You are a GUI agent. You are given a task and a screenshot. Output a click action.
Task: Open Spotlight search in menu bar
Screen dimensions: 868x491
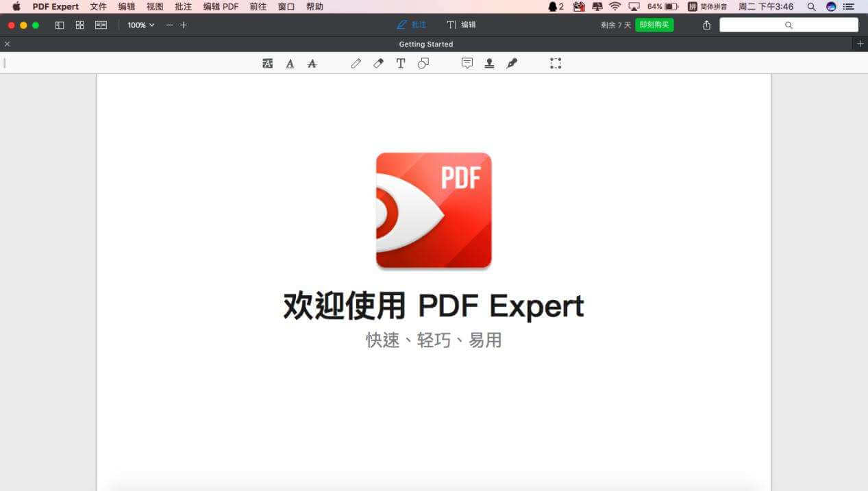coord(812,6)
